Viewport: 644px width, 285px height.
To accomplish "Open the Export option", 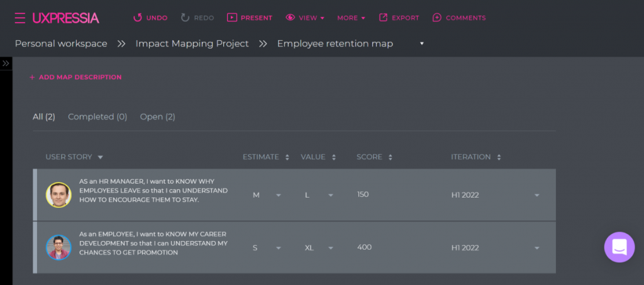I will 399,18.
